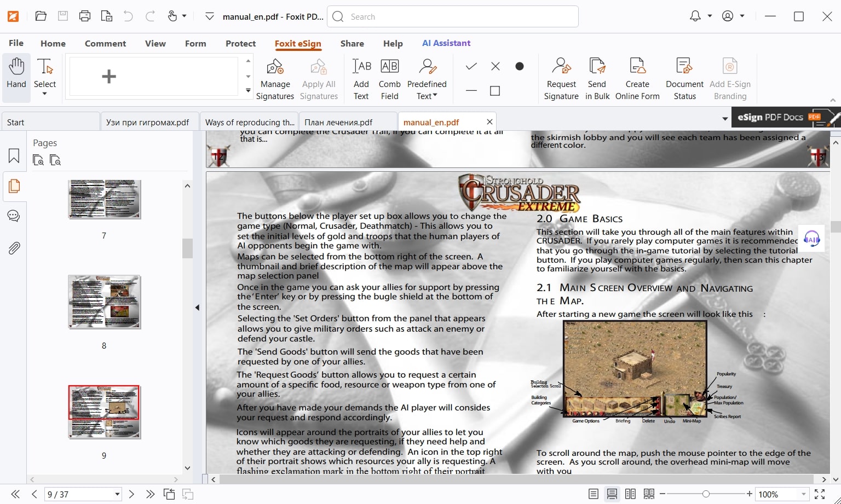Click the eSign PDF Docs banner
This screenshot has width=841, height=504.
pos(786,117)
